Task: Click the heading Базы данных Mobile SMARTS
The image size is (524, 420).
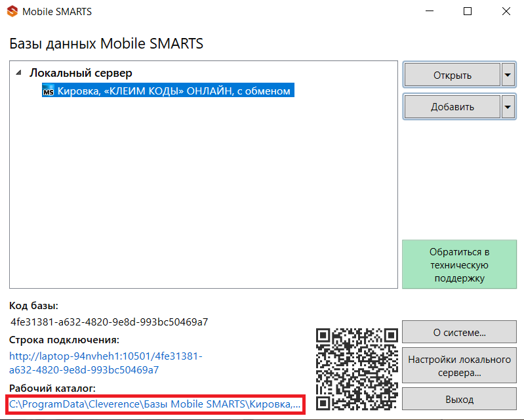Action: pyautogui.click(x=106, y=43)
